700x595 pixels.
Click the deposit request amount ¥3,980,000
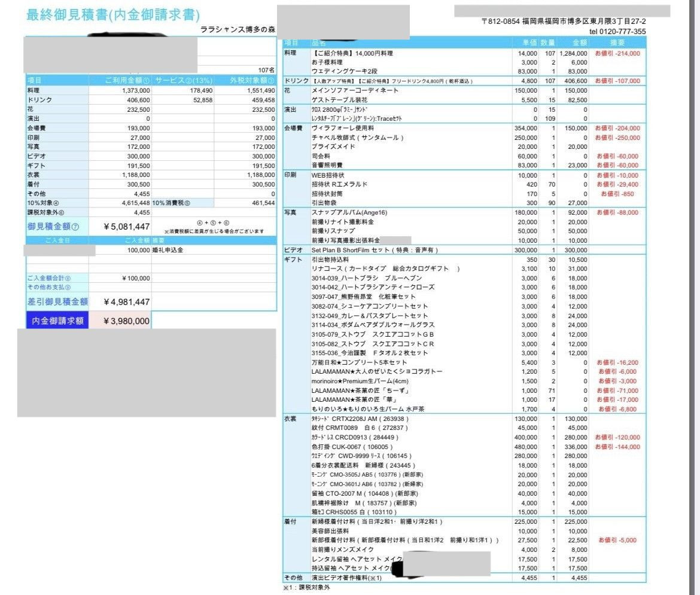(126, 321)
